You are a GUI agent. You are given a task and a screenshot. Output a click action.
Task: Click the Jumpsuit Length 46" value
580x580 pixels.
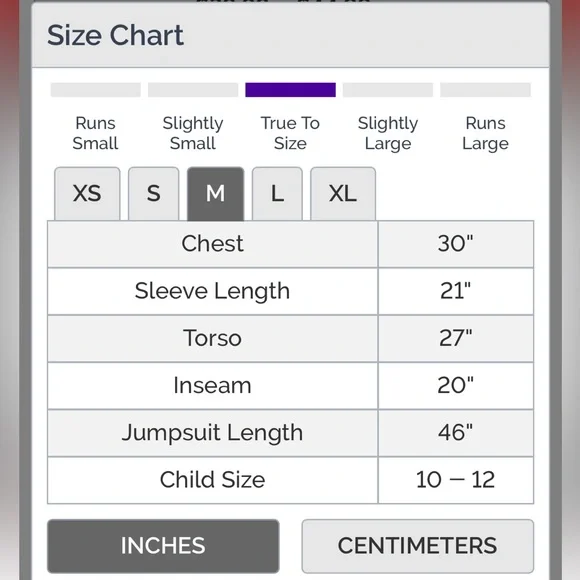coord(456,432)
